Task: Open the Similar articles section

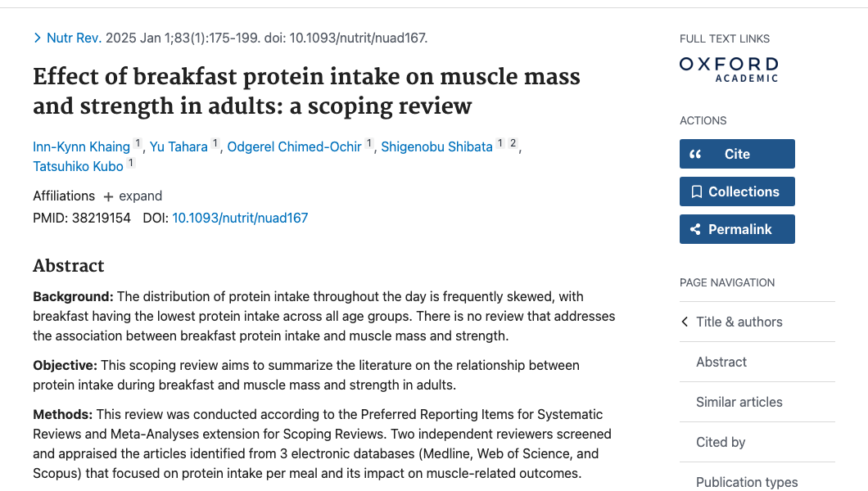Action: coord(739,402)
